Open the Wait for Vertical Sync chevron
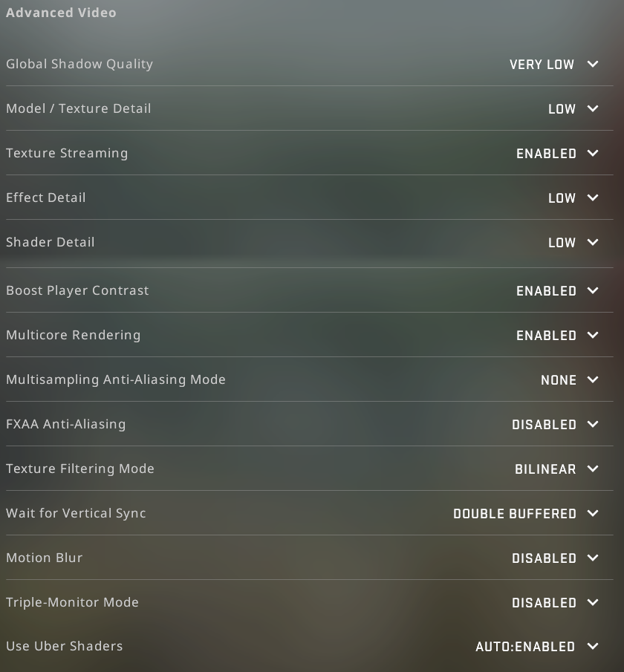The image size is (624, 672). (x=593, y=513)
